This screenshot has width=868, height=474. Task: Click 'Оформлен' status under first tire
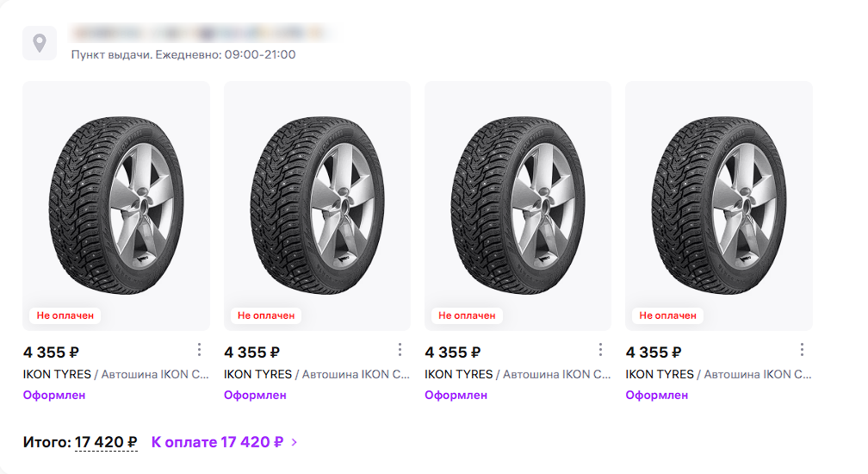54,396
